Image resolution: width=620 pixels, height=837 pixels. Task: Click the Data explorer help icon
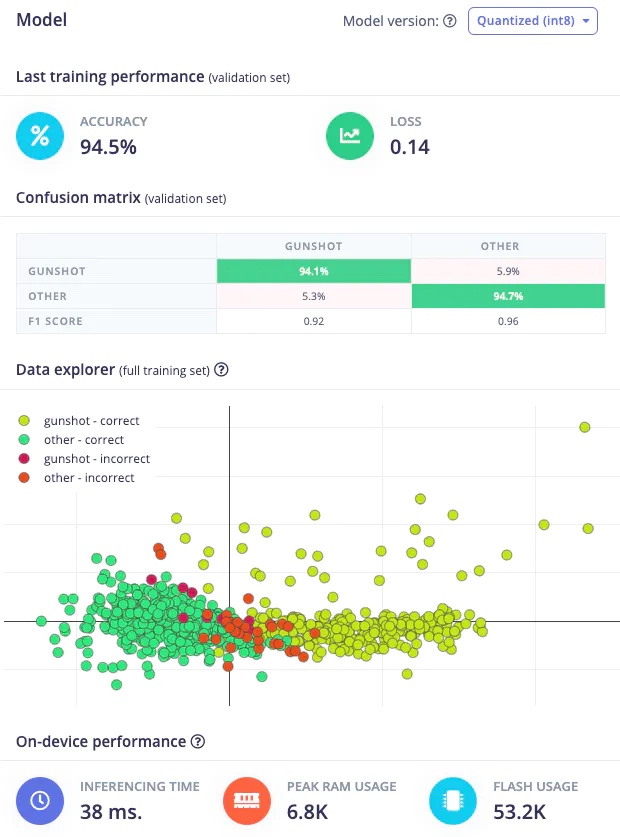coord(221,369)
